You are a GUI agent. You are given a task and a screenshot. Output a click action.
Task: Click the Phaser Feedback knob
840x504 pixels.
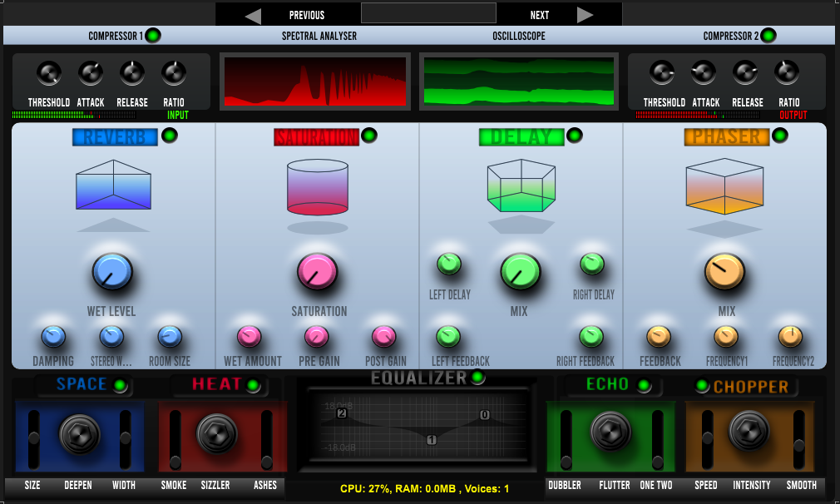[659, 337]
